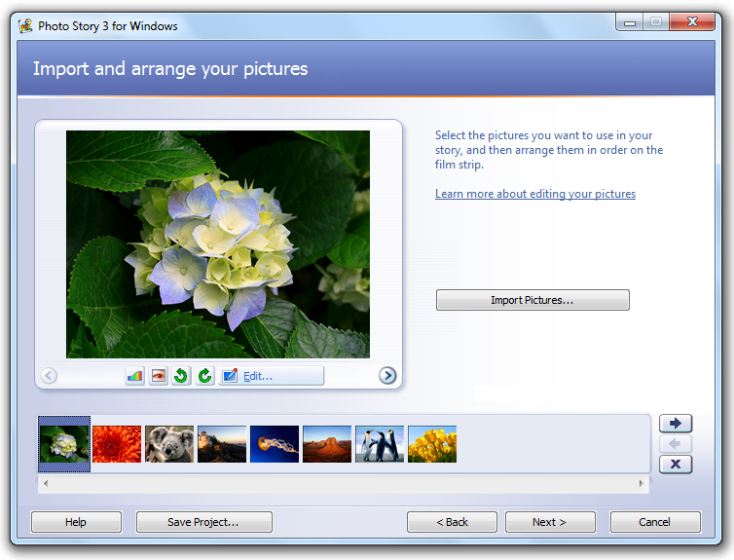Click the film strip scrollbar left arrow

(46, 484)
